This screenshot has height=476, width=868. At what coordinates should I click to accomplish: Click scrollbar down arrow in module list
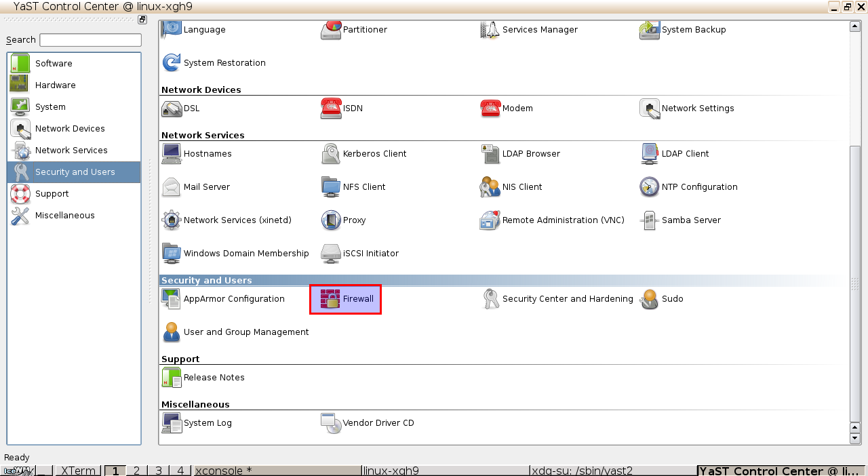(854, 439)
